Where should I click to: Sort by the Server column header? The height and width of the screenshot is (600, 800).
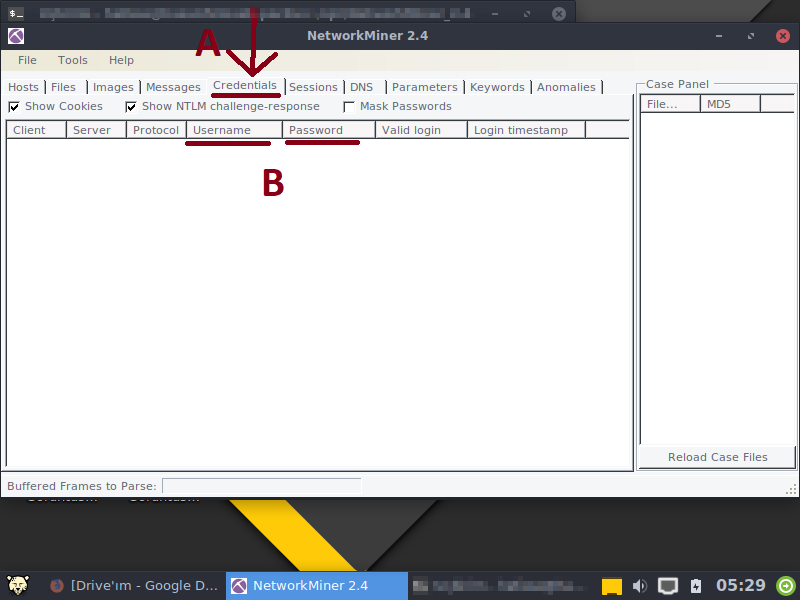pyautogui.click(x=96, y=130)
